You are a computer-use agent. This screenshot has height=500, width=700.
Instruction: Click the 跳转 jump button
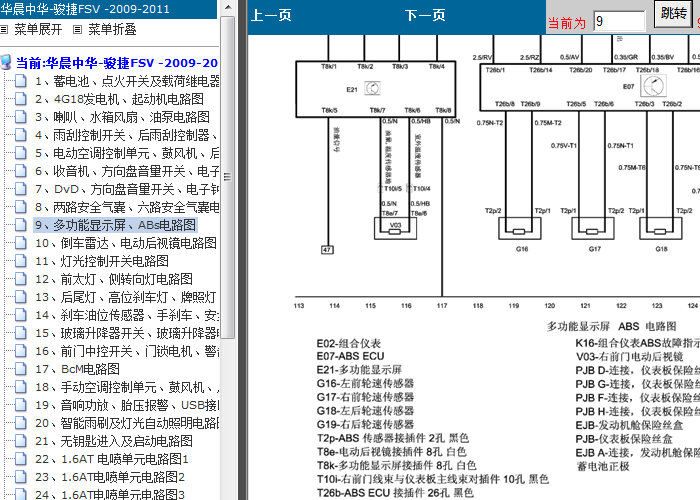pos(674,13)
